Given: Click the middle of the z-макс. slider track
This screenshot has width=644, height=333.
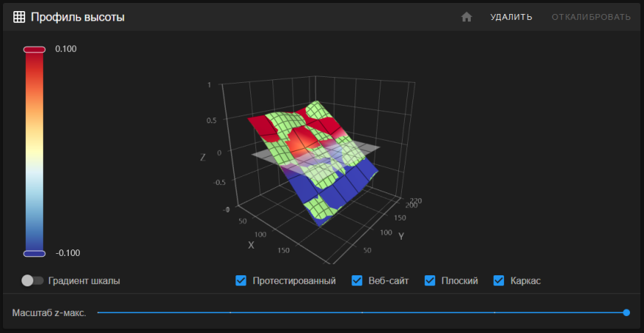Looking at the screenshot, I should pos(362,312).
